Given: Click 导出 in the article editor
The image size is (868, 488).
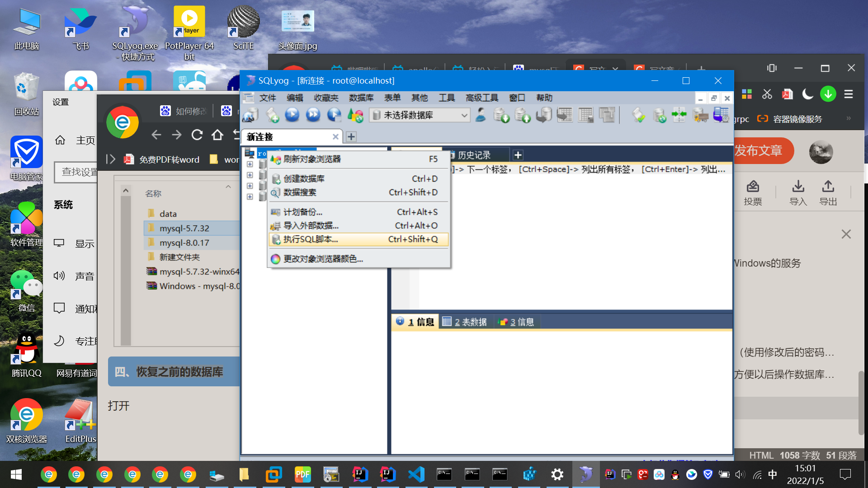Looking at the screenshot, I should click(x=828, y=192).
